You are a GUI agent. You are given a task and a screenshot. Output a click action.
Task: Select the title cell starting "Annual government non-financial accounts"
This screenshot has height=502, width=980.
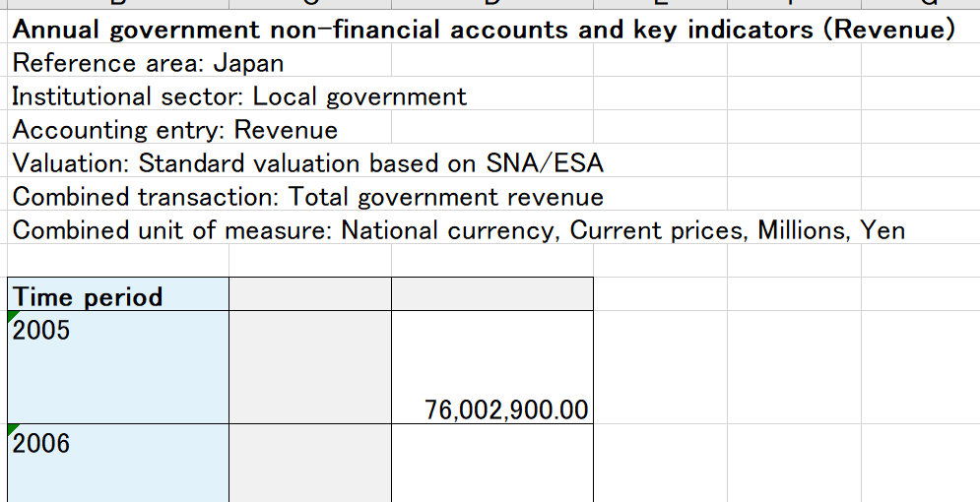[483, 30]
